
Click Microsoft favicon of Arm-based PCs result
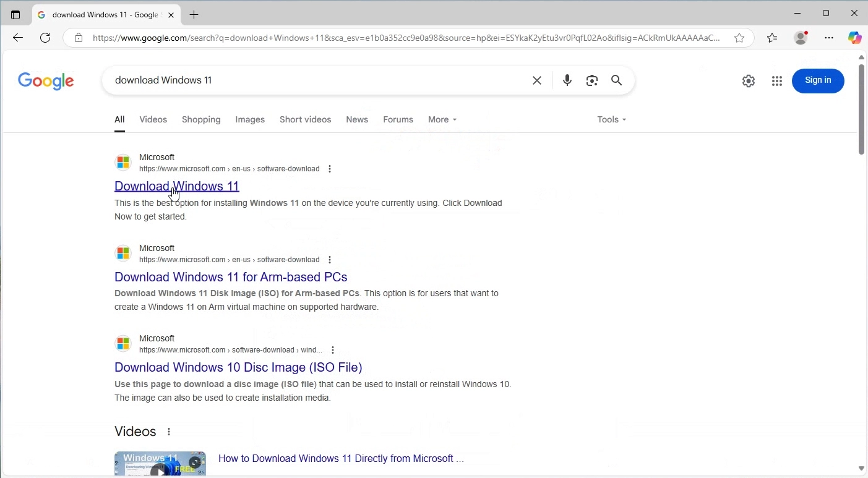[124, 254]
